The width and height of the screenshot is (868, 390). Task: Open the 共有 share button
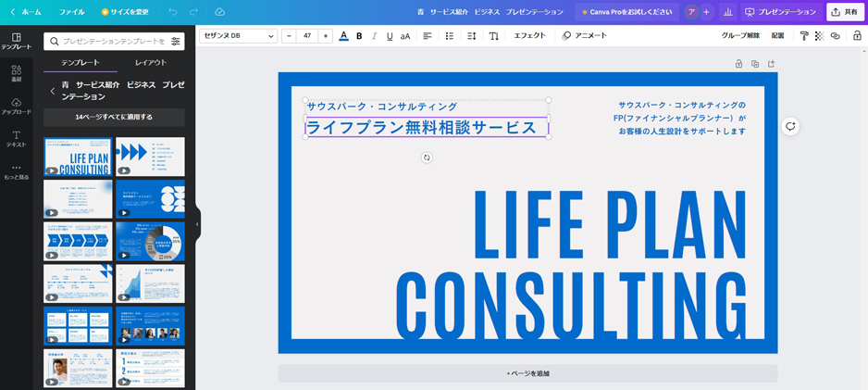point(845,12)
